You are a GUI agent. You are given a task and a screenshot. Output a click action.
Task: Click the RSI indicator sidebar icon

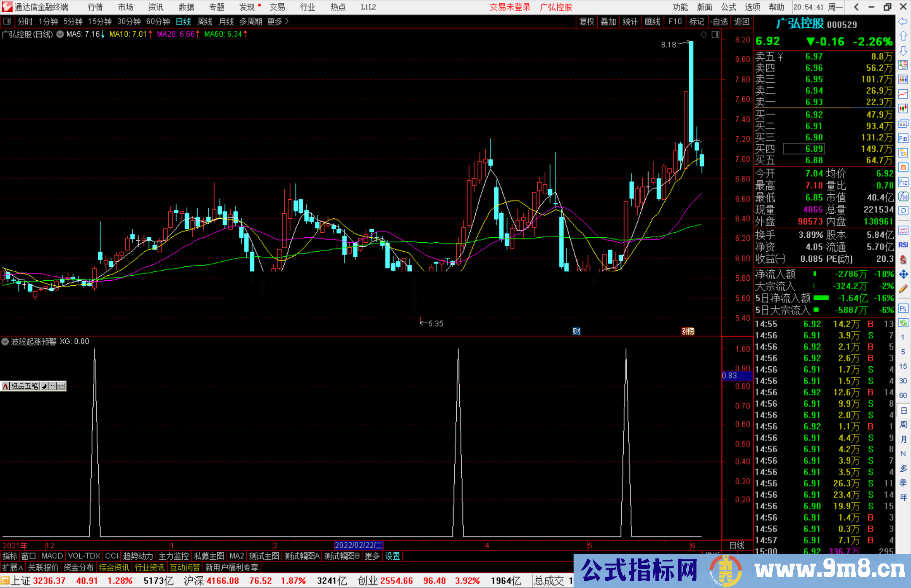903,245
